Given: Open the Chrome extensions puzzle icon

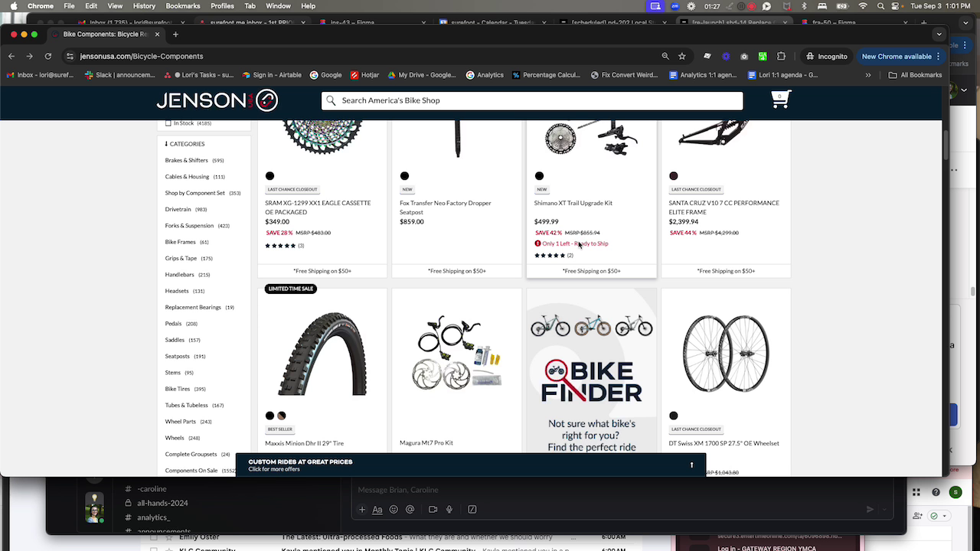Looking at the screenshot, I should tap(781, 56).
